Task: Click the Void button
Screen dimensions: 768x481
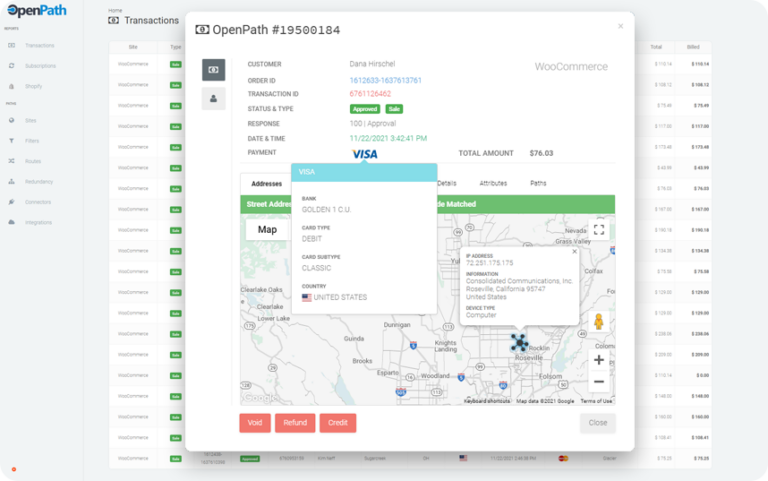Action: (x=255, y=423)
